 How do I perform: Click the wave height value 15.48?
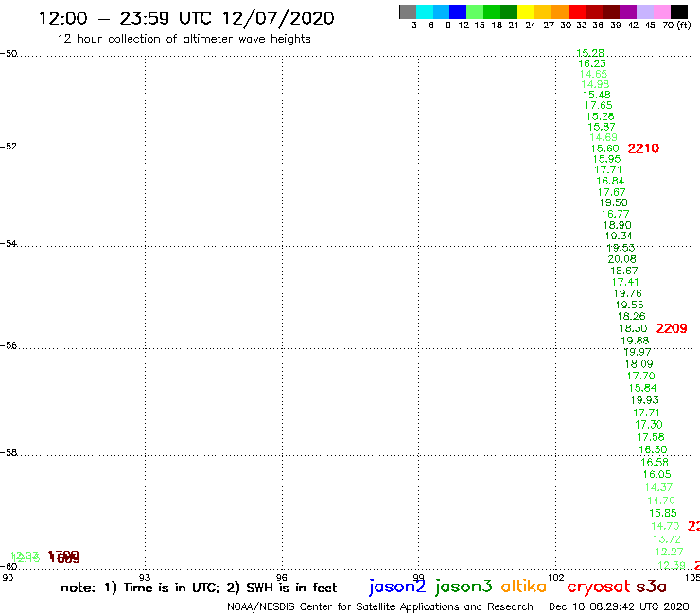[597, 95]
